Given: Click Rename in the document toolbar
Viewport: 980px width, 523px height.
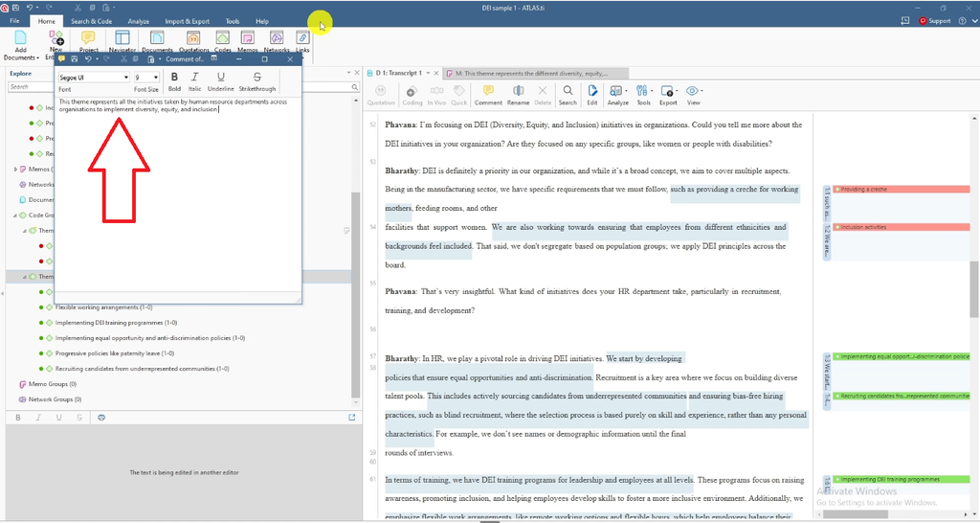Looking at the screenshot, I should [x=518, y=95].
